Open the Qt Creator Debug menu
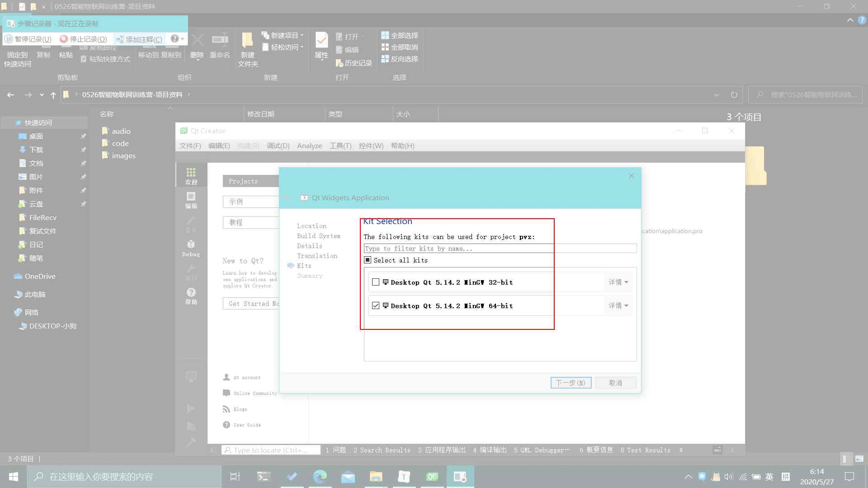The image size is (868, 488). click(278, 145)
